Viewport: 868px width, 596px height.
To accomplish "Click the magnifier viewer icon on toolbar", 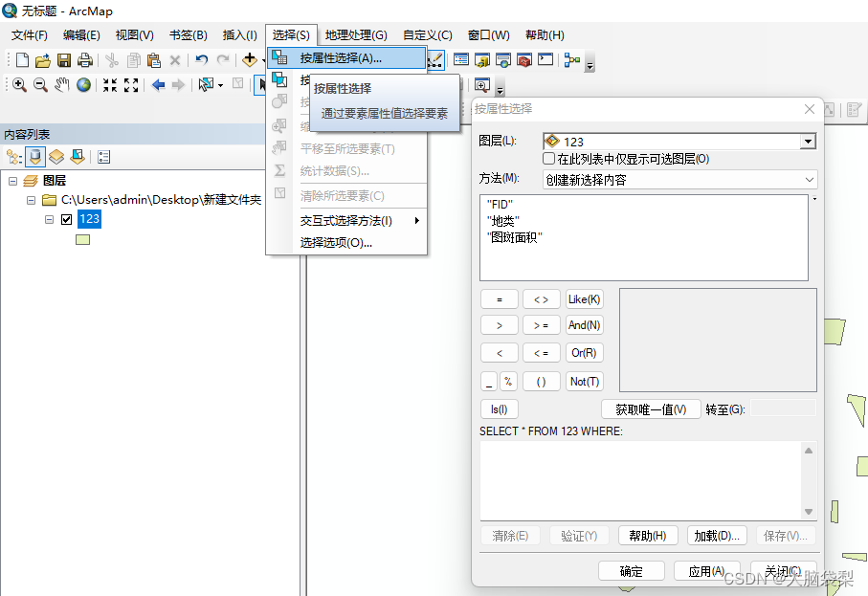I will 482,85.
